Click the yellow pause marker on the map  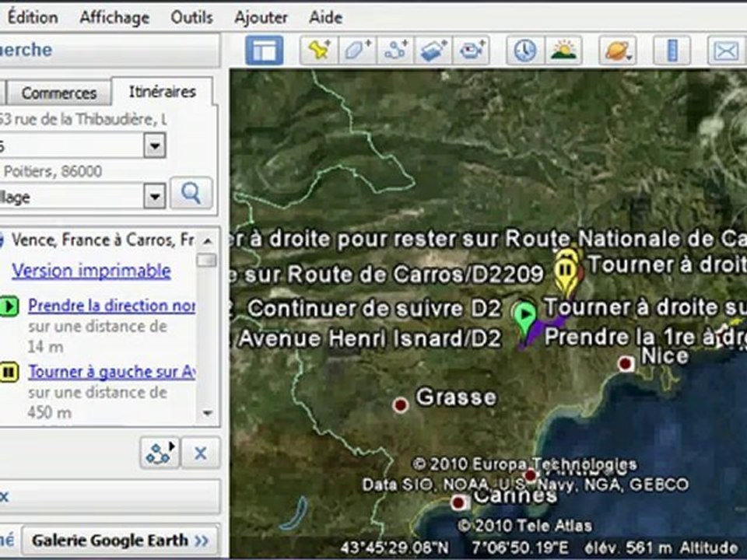566,273
